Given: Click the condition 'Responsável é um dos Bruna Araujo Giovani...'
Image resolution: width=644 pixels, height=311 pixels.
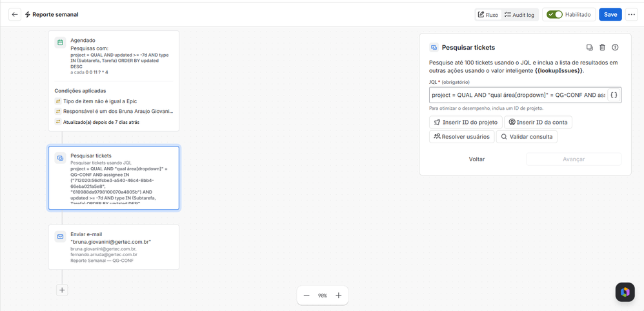Looking at the screenshot, I should click(x=118, y=112).
